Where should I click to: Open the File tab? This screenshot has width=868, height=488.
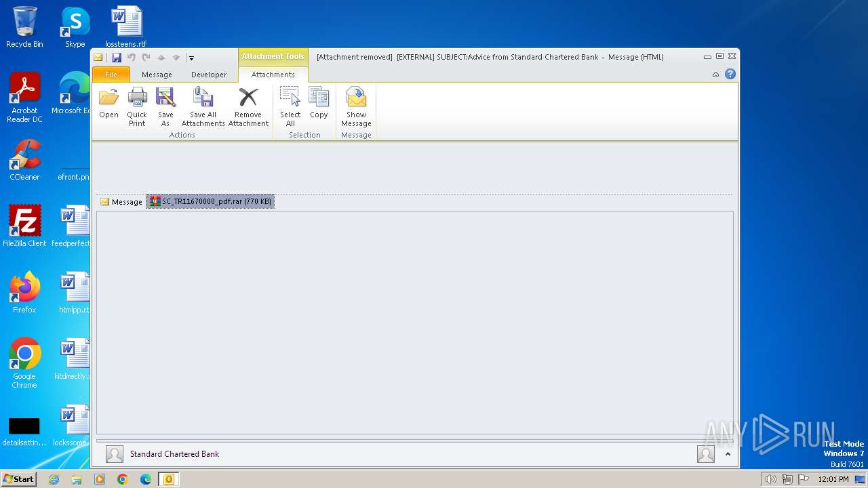coord(111,75)
